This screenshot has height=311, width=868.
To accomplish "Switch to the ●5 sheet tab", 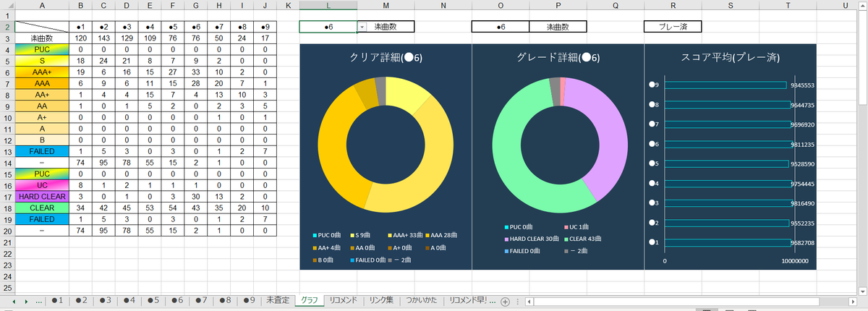I will pyautogui.click(x=153, y=301).
